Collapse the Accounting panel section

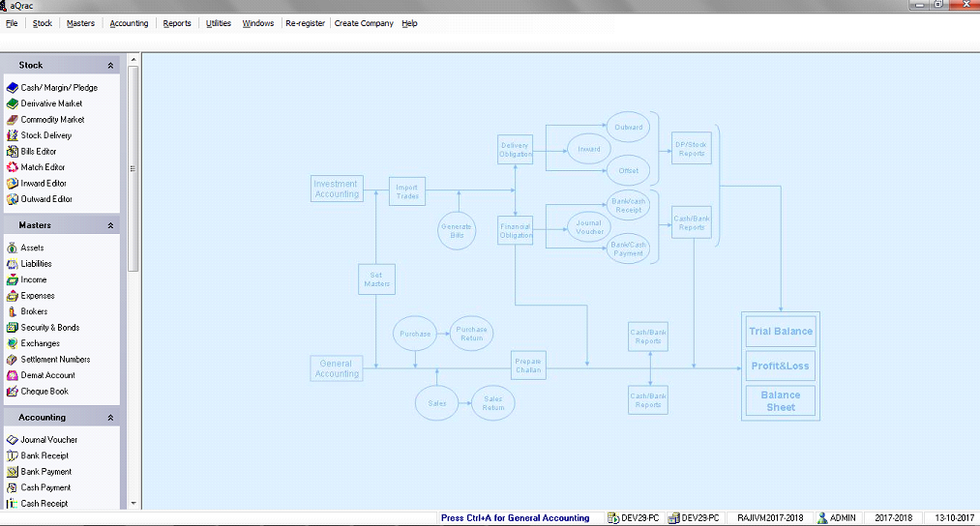point(110,418)
